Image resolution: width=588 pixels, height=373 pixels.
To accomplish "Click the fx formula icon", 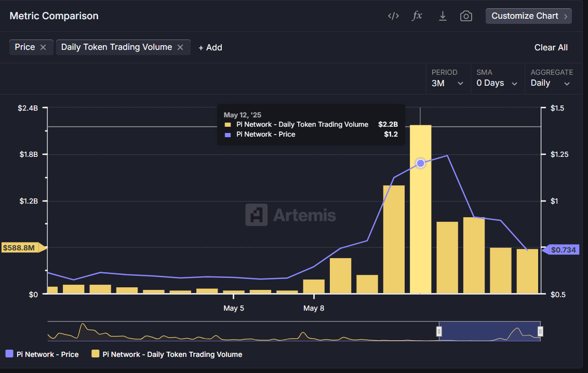I will pyautogui.click(x=417, y=16).
